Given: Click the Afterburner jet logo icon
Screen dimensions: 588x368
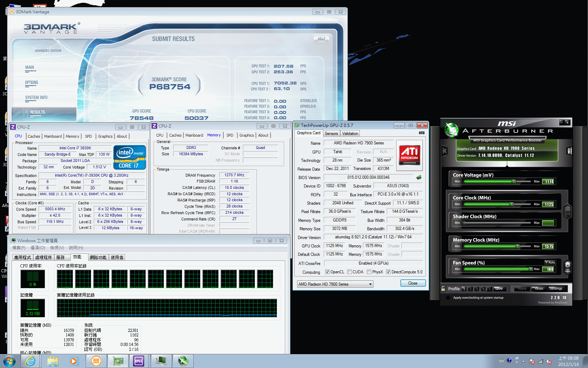Looking at the screenshot, I should [x=451, y=130].
